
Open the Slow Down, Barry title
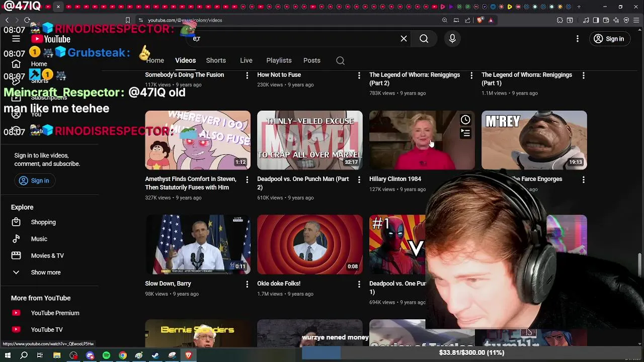pyautogui.click(x=168, y=284)
